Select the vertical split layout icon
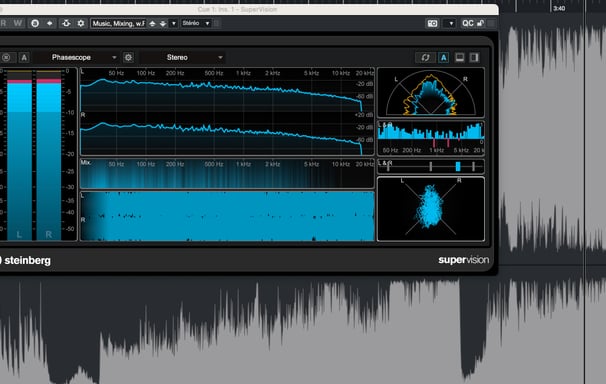Image resolution: width=606 pixels, height=384 pixels. (474, 58)
